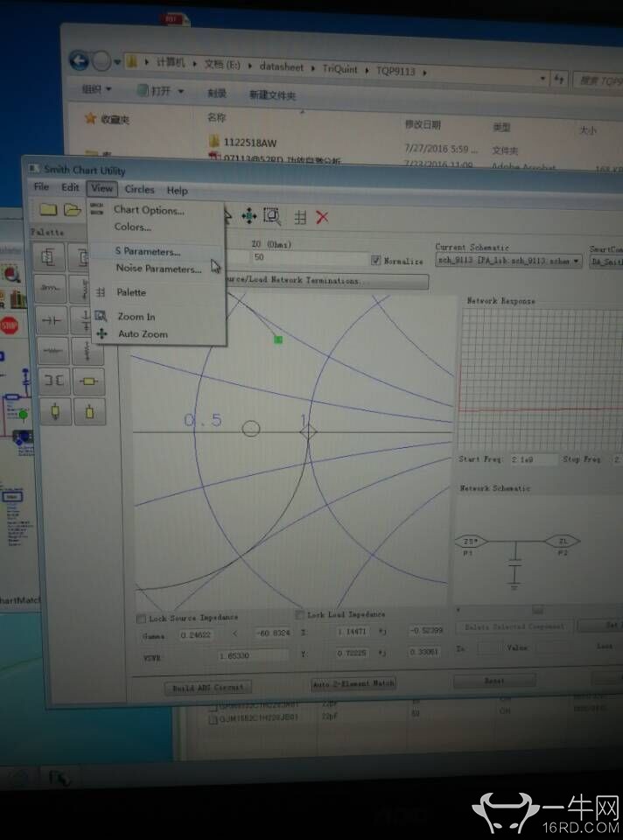Click the Gamma magnitude field 0.24622

click(195, 635)
